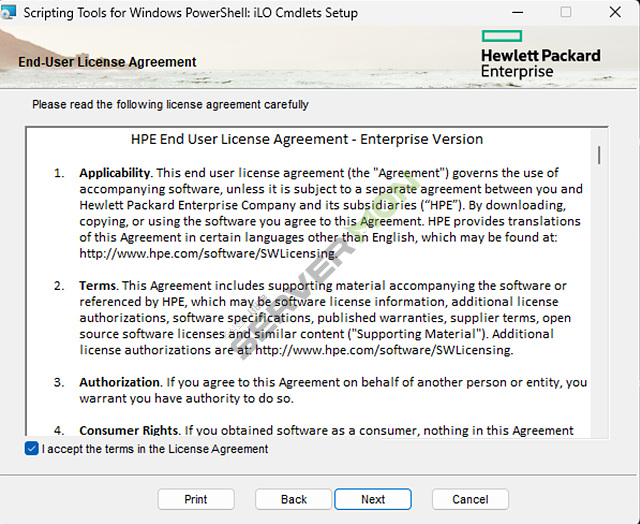
Task: Click the bold word 'Authorization'
Action: click(x=119, y=382)
